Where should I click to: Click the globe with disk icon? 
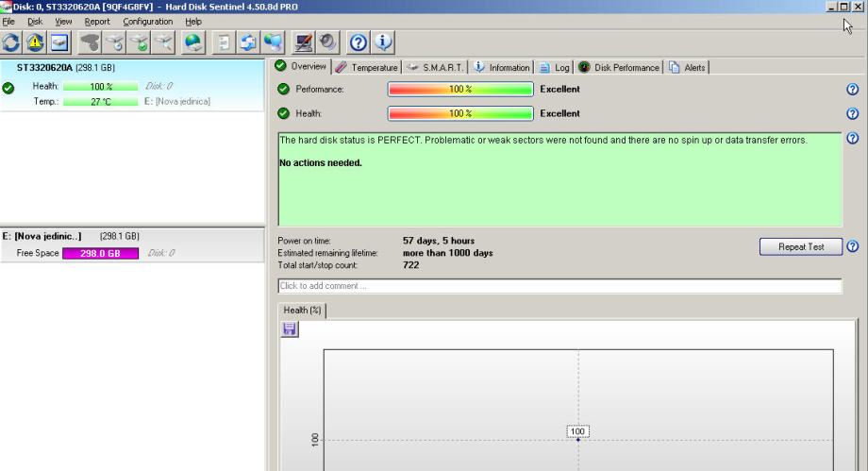193,42
